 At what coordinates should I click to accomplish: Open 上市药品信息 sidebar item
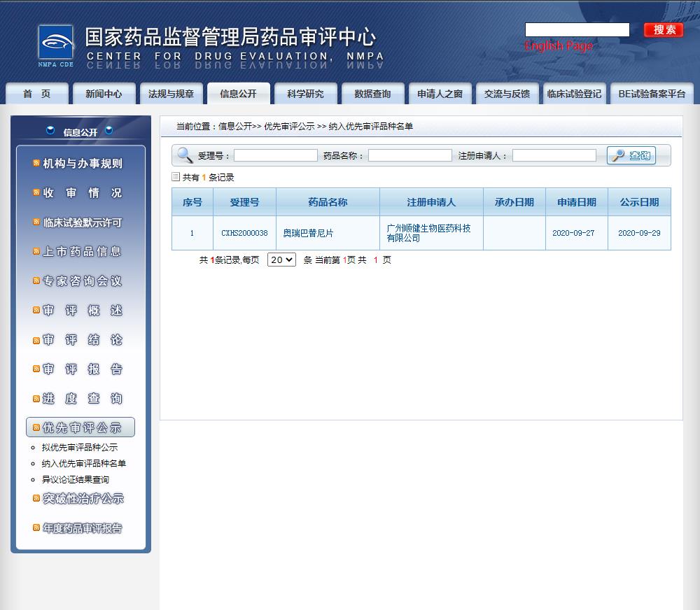(x=82, y=251)
